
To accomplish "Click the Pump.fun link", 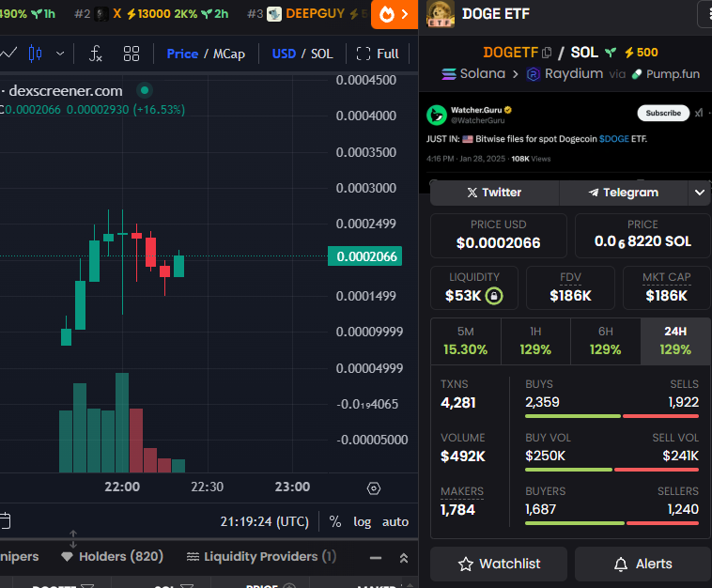I will pyautogui.click(x=666, y=74).
